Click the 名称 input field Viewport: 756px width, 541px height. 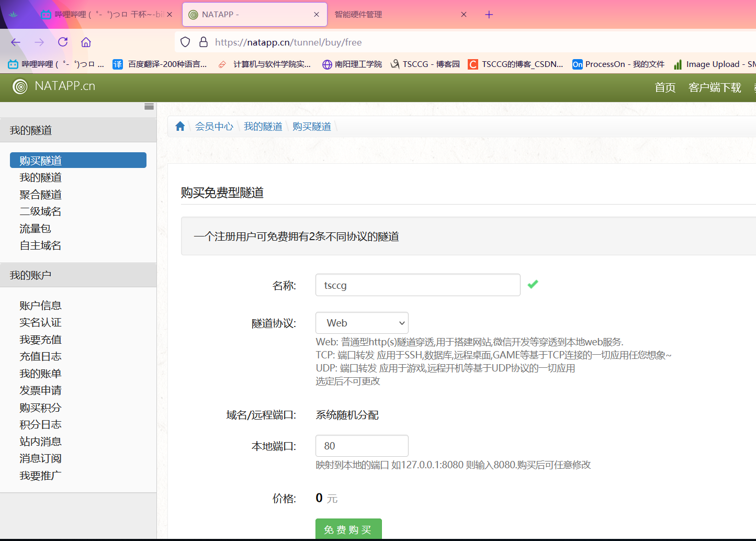418,285
